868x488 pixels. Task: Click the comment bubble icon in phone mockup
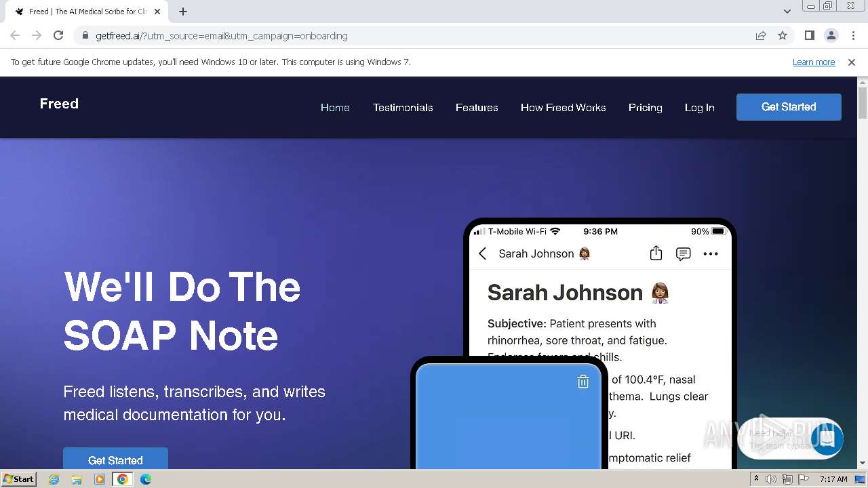pyautogui.click(x=683, y=254)
